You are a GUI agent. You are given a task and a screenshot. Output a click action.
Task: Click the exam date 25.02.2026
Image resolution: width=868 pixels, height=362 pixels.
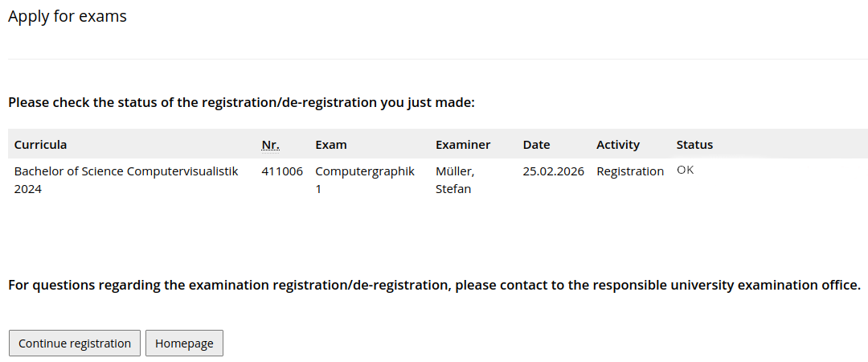click(x=553, y=171)
